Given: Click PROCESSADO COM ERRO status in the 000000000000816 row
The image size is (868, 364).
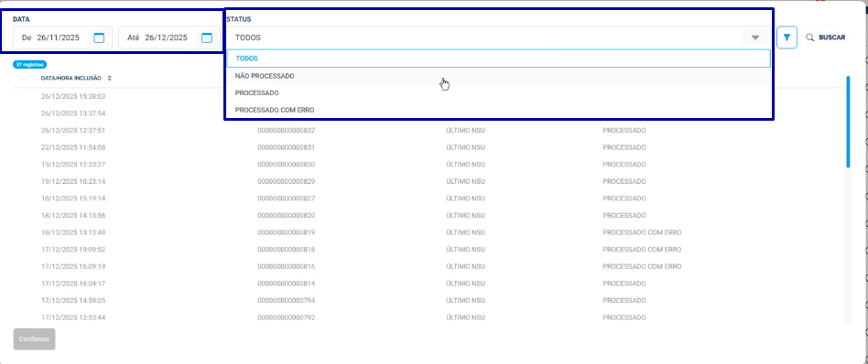Looking at the screenshot, I should (642, 267).
